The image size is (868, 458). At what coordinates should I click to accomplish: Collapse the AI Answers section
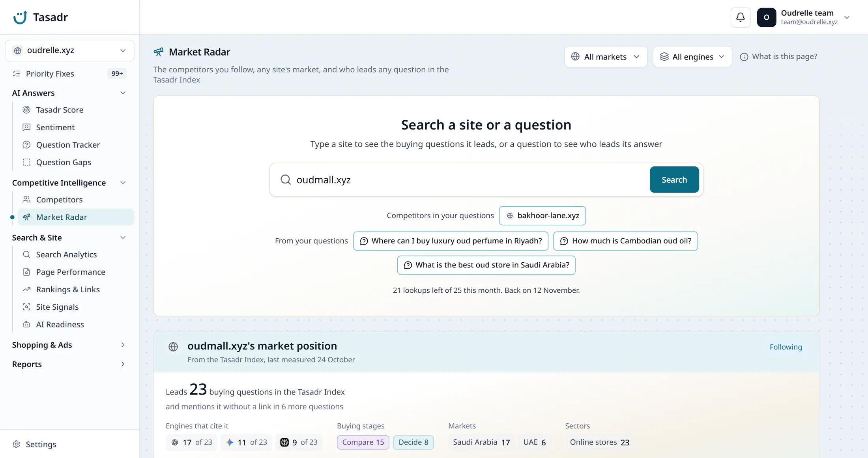pyautogui.click(x=123, y=93)
